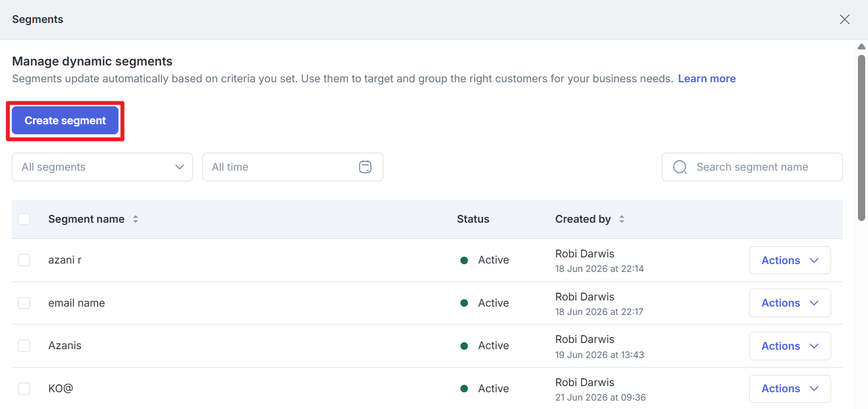
Task: Click segment name 'azani r'
Action: (65, 260)
